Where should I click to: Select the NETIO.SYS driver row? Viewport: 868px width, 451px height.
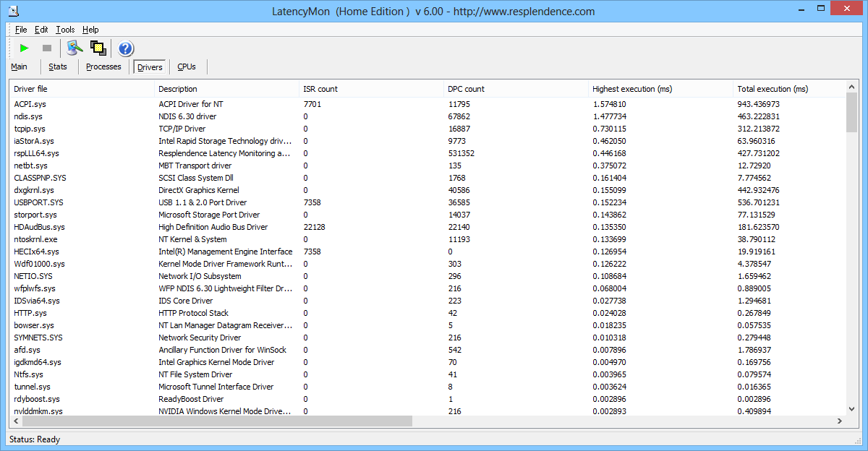(x=427, y=276)
